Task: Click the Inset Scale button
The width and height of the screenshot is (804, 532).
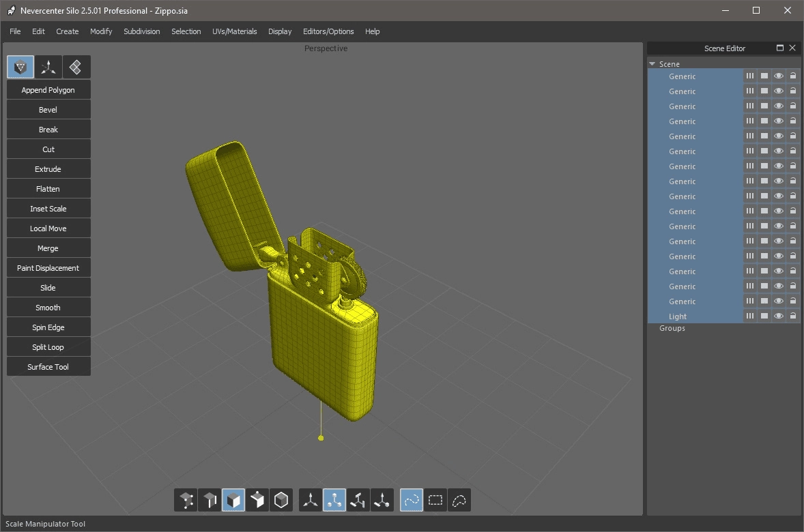Action: 48,209
